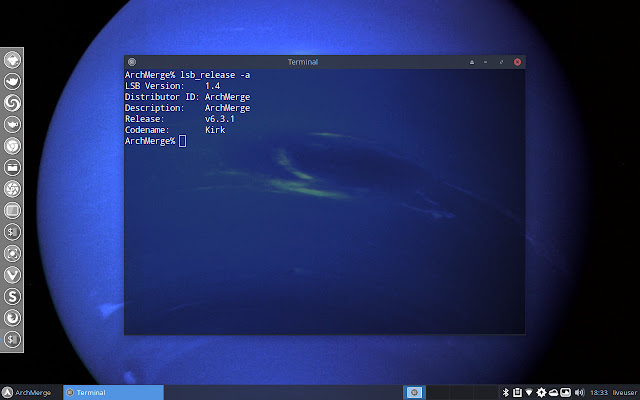Click the 'LSB Version: 1.4' line
640x400 pixels.
click(x=172, y=86)
